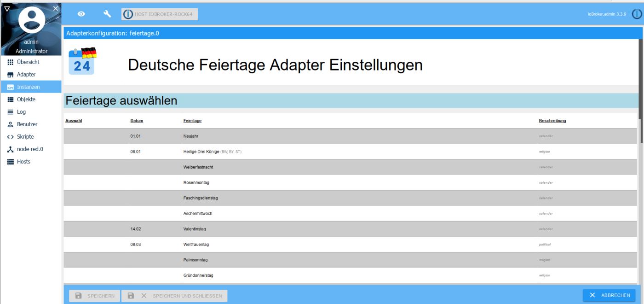Toggle the eye visibility icon in toolbar
This screenshot has height=304, width=644.
click(x=81, y=14)
